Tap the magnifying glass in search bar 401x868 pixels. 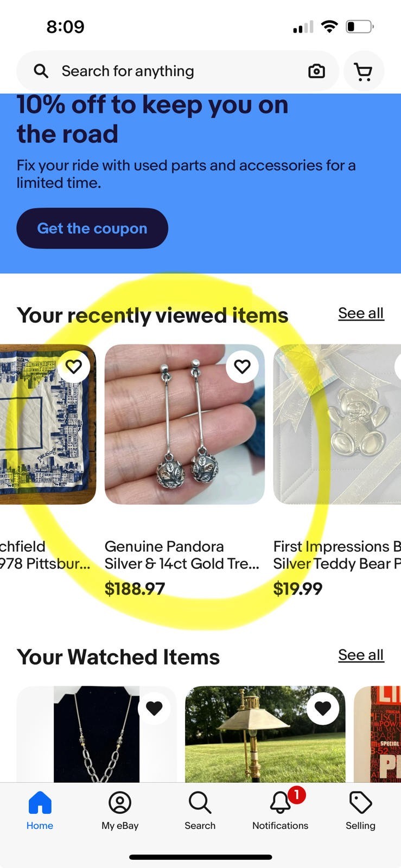41,71
